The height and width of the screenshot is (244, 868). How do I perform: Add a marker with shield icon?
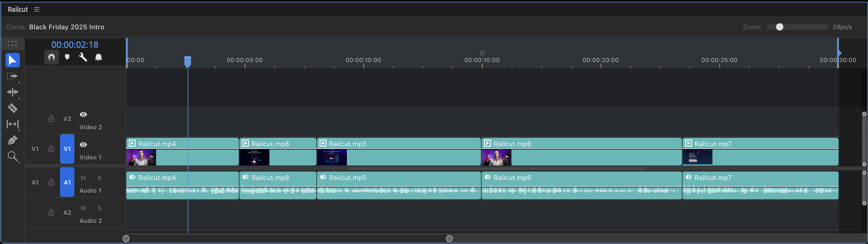pos(67,57)
